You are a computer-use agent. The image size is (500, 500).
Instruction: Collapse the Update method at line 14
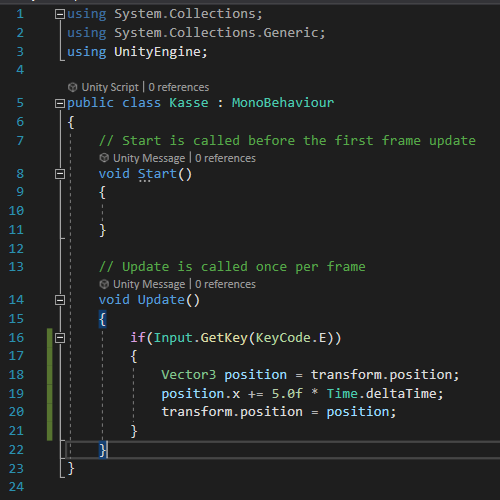[x=60, y=300]
